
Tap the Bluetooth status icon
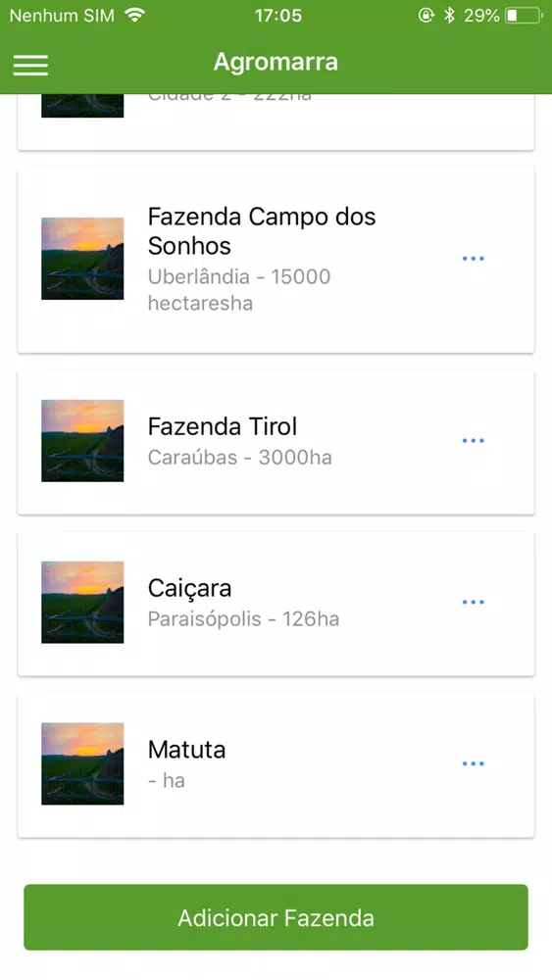(x=449, y=15)
